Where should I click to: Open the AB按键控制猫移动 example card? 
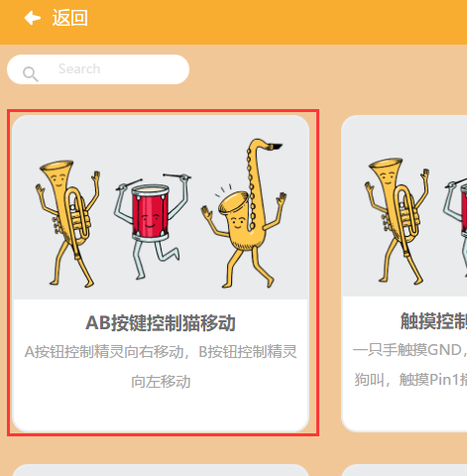click(x=161, y=274)
